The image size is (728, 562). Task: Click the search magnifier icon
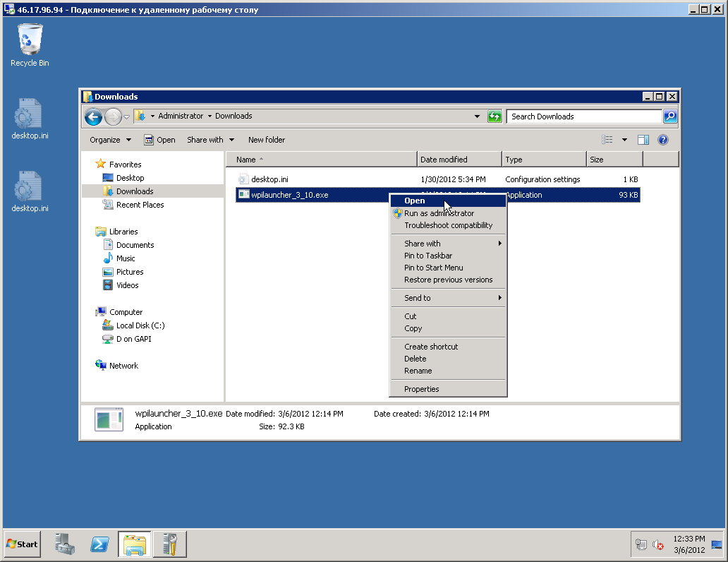(x=670, y=116)
